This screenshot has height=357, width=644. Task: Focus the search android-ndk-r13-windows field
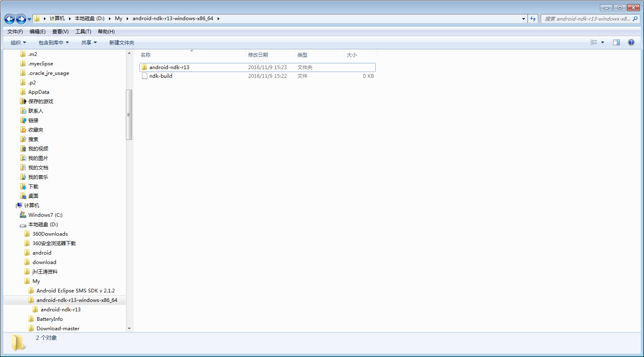(590, 19)
